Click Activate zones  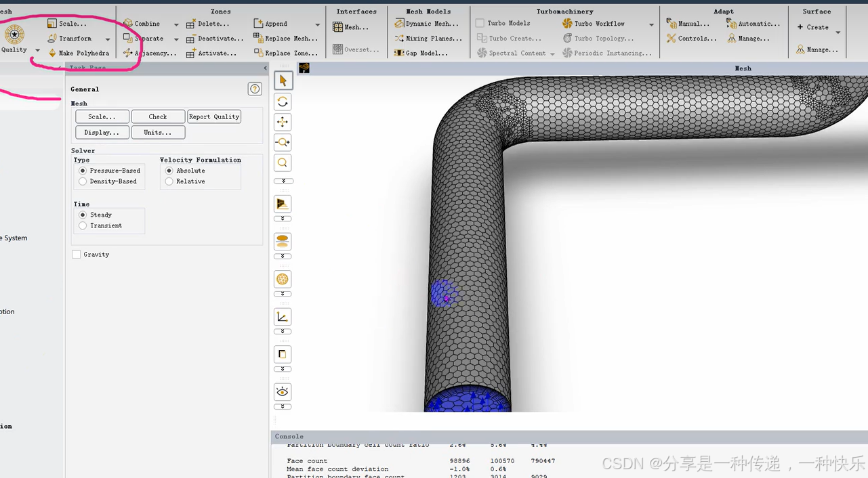click(211, 53)
